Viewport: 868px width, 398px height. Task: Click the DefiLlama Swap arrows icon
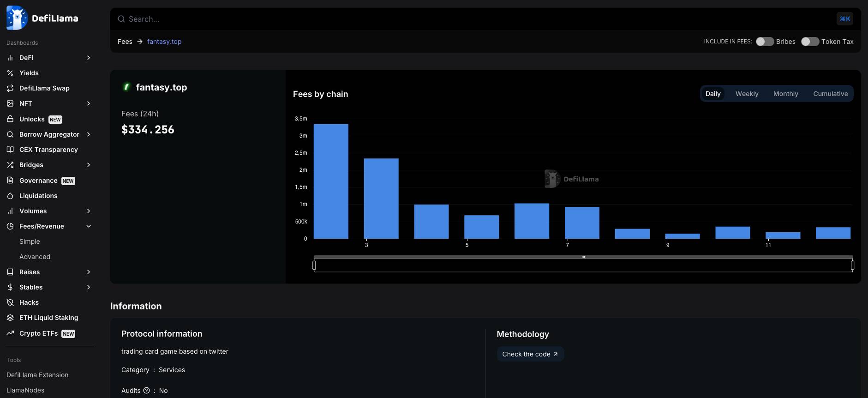coord(10,88)
